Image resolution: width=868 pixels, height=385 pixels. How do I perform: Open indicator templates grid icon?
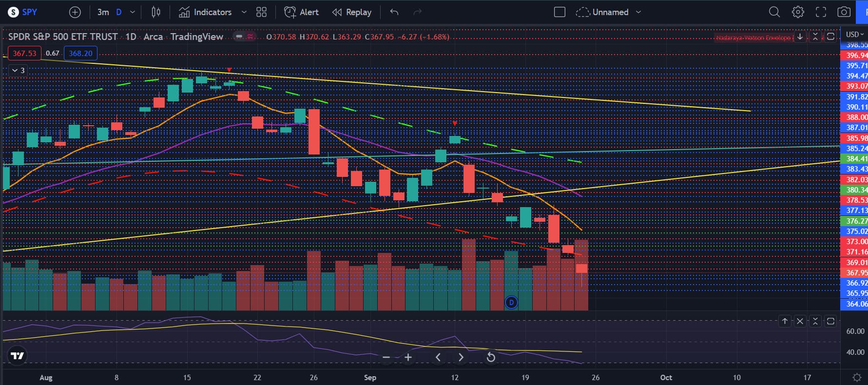pos(262,12)
